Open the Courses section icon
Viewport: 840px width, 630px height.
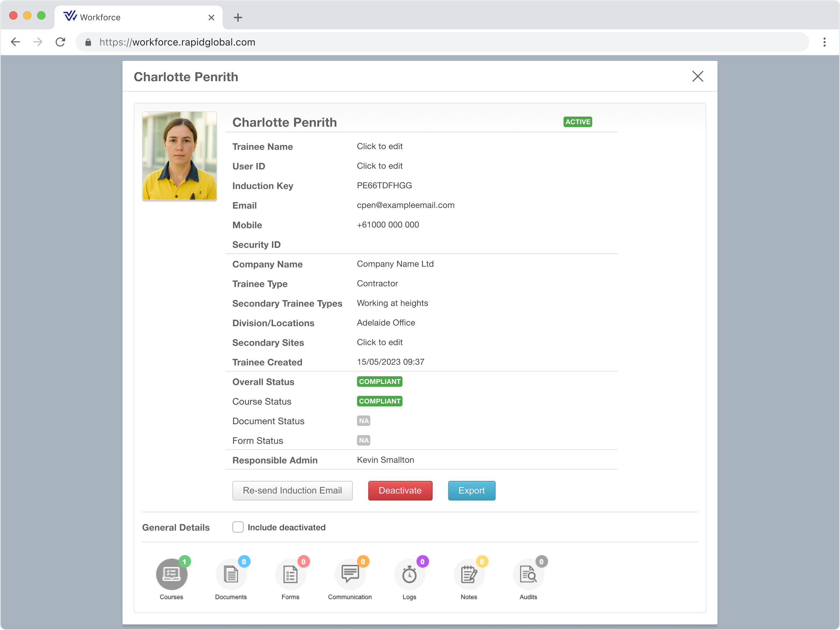point(171,575)
